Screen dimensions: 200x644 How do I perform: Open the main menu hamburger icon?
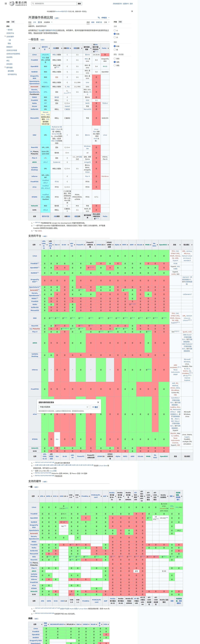coord(6,4)
